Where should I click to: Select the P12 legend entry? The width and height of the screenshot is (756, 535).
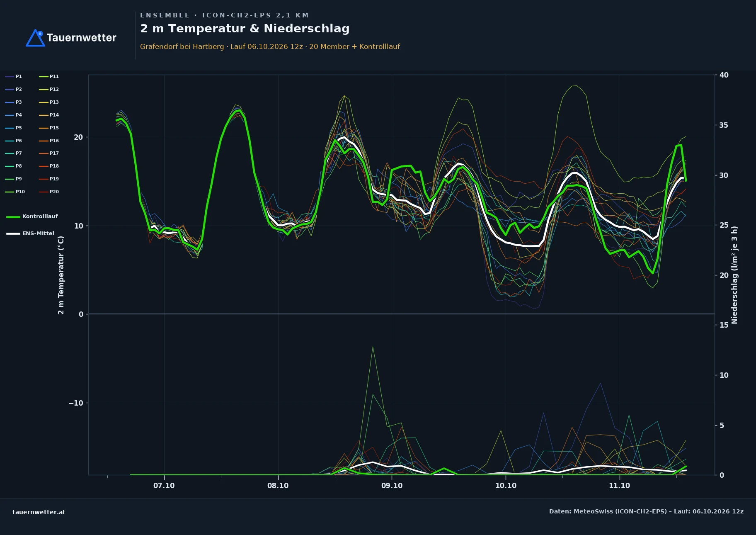tap(49, 89)
